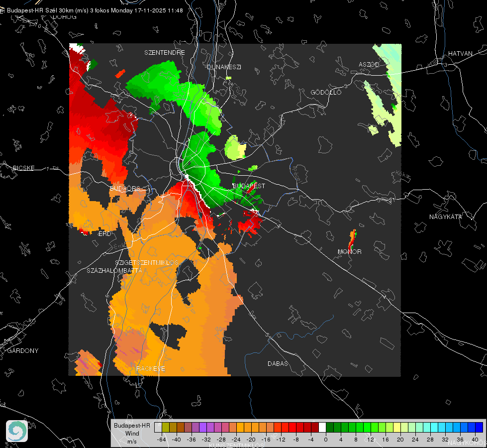Viewport: 487px width, 448px height.
Task: Click the -12 legend value
Action: (x=281, y=440)
